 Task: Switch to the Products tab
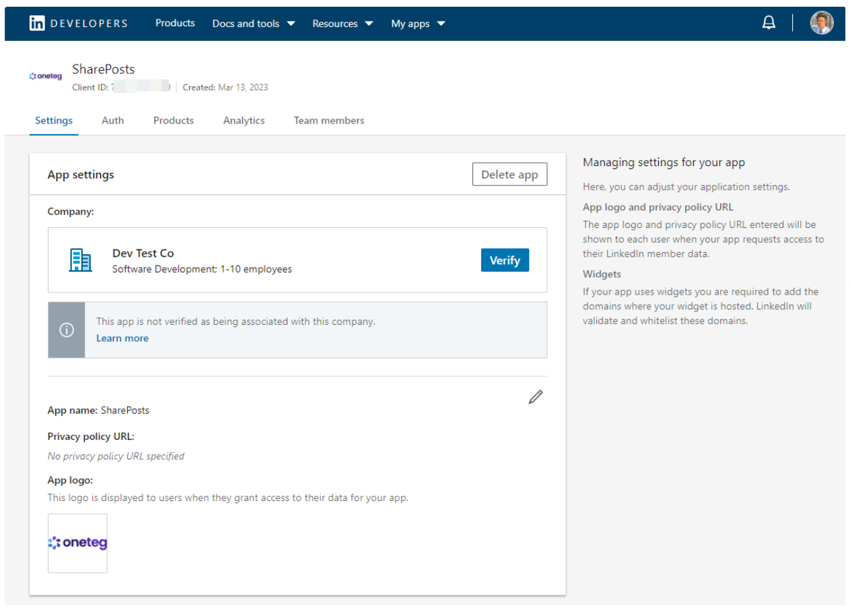[174, 120]
